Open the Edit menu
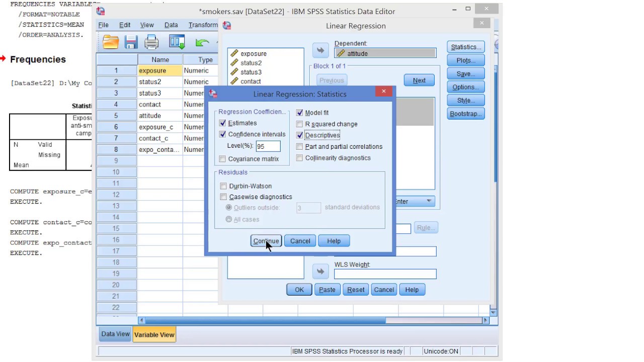 125,25
